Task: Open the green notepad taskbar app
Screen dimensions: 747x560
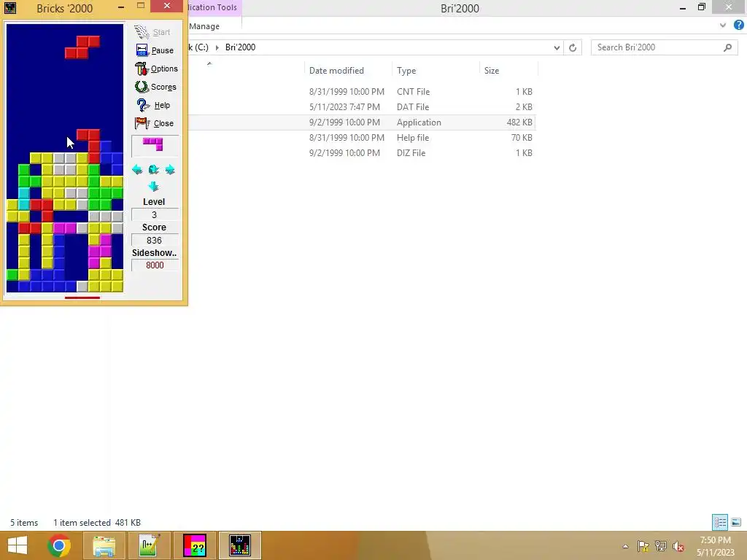Action: coord(149,545)
